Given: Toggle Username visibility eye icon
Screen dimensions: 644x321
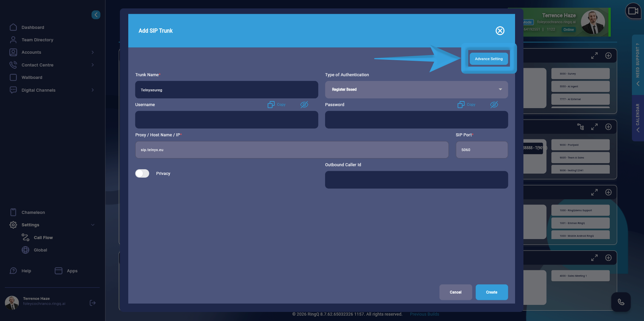Looking at the screenshot, I should click(x=304, y=104).
